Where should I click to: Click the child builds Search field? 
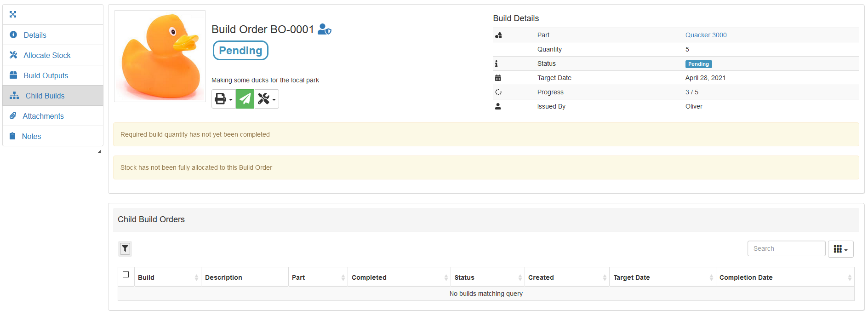click(x=786, y=248)
